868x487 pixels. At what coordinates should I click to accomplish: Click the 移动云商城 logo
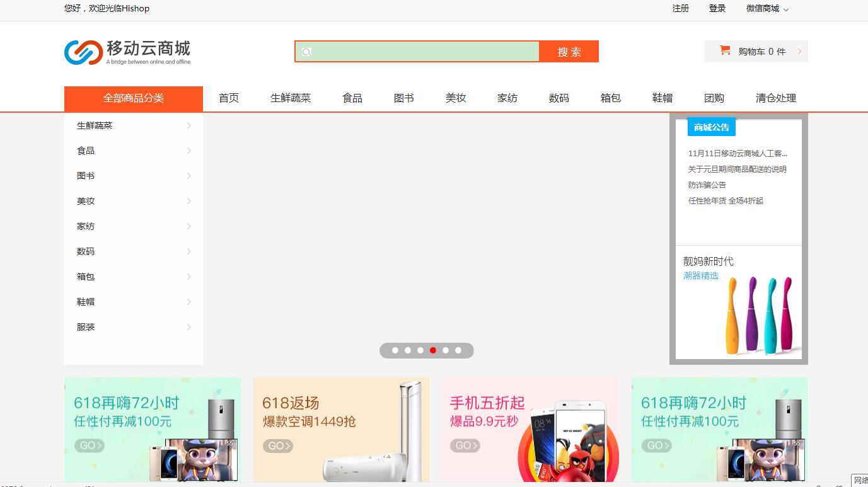tap(127, 52)
